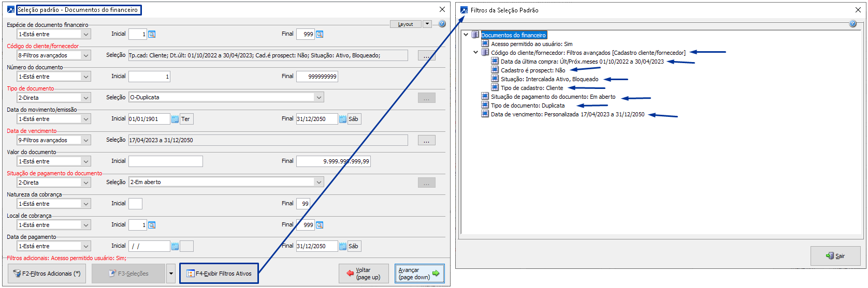Open lookup icon for Espécie Inicial field
Viewport: 868px width, 288px height.
point(152,34)
